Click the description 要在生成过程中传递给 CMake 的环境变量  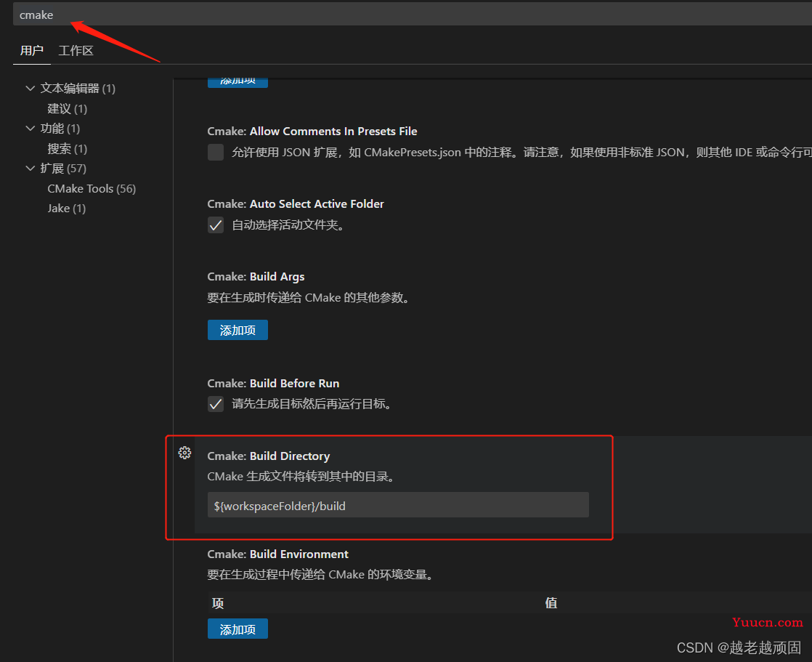tap(320, 575)
